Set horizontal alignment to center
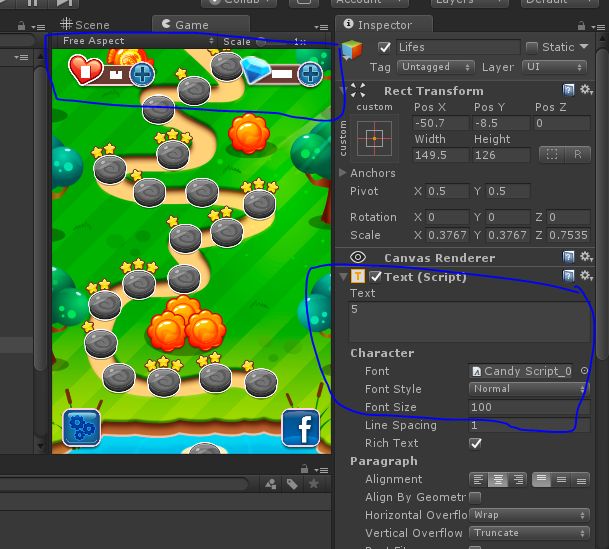The width and height of the screenshot is (609, 549). 498,480
